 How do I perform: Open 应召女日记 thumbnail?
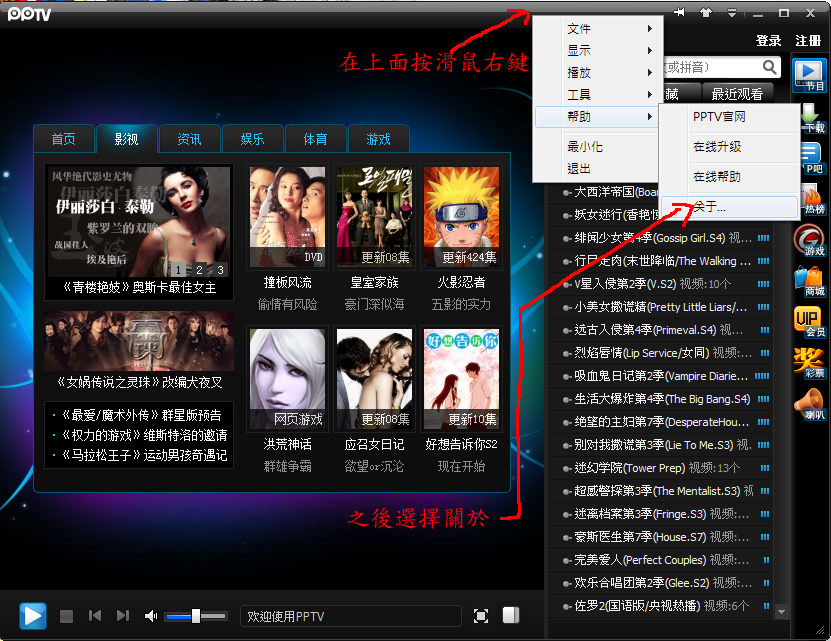pyautogui.click(x=374, y=379)
